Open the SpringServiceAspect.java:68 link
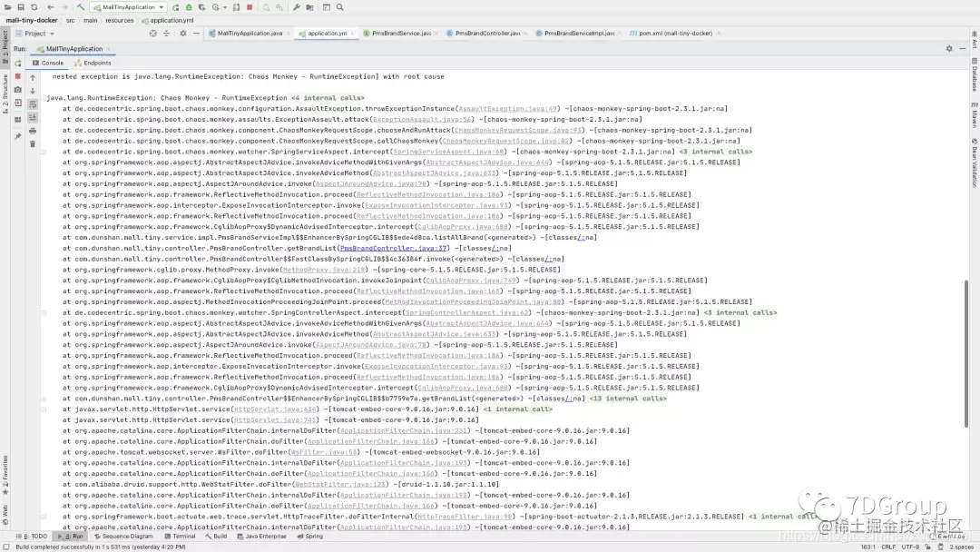980x552 pixels. point(449,152)
